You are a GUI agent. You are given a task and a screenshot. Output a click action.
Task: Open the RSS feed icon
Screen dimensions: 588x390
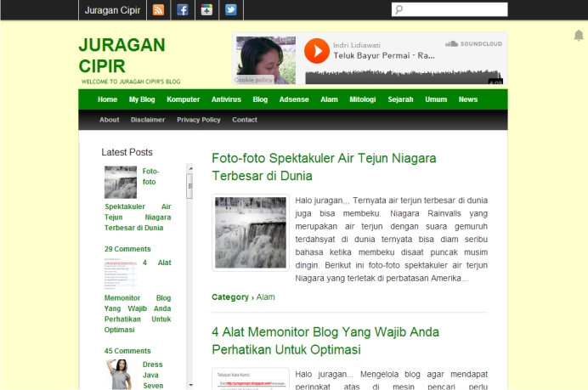click(x=158, y=9)
